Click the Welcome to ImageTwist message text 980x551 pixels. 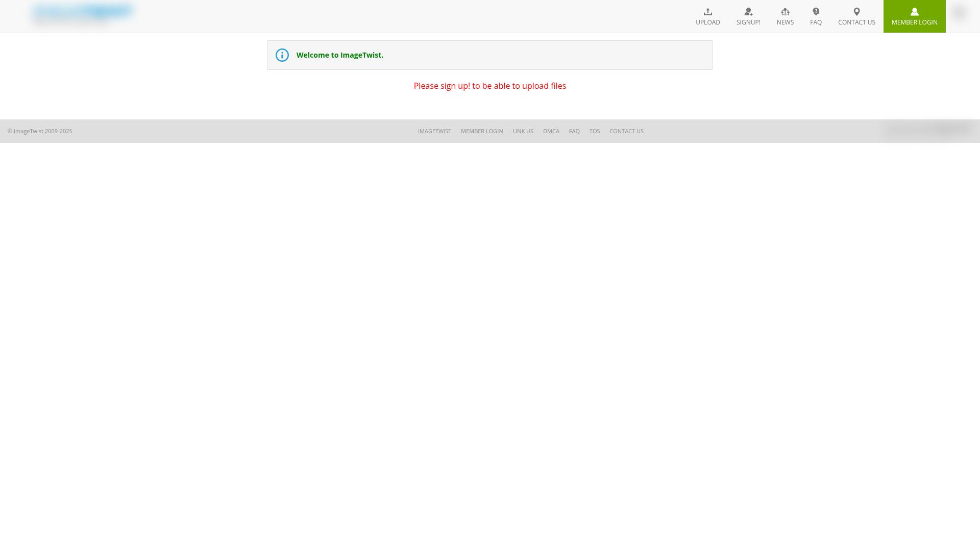tap(340, 55)
